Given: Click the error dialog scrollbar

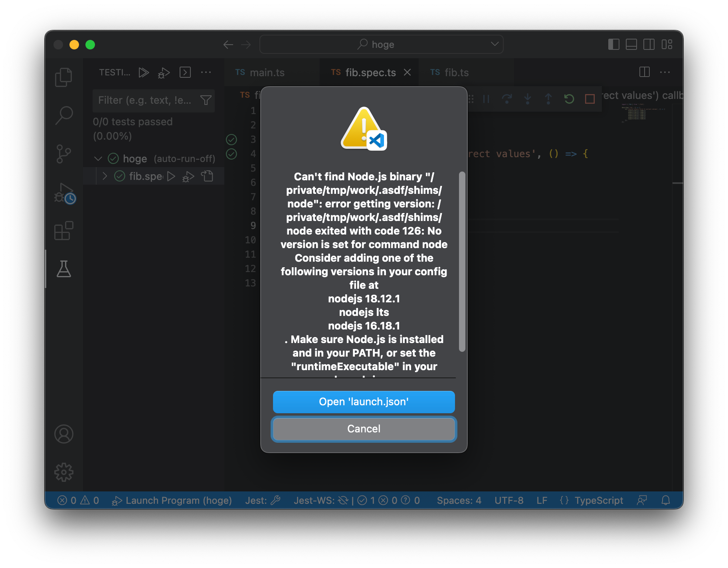Looking at the screenshot, I should 462,262.
